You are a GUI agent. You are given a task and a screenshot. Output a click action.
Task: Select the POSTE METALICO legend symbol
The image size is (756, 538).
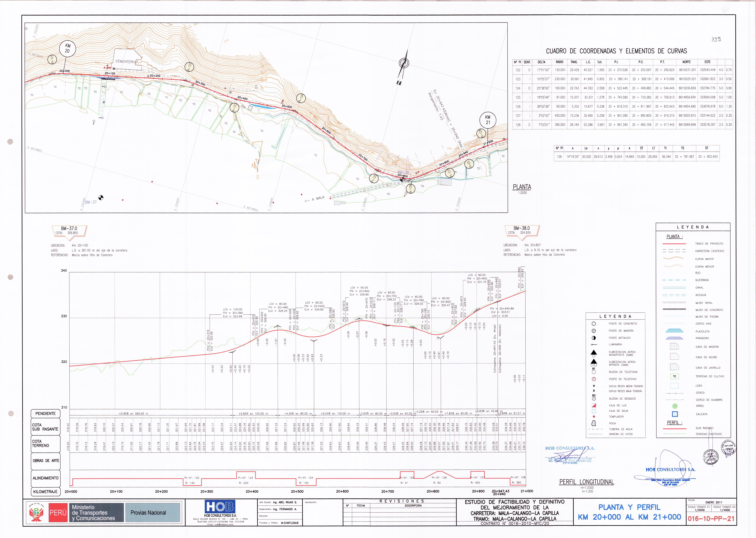click(x=594, y=338)
